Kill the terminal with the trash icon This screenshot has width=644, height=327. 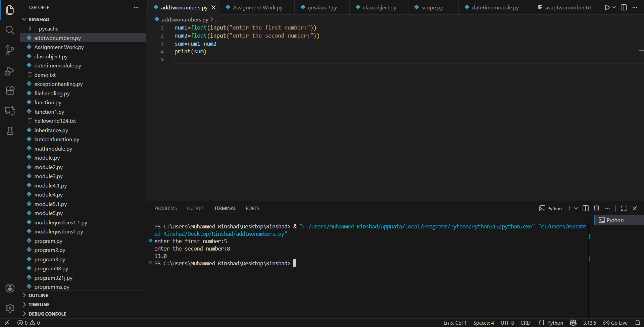click(596, 208)
